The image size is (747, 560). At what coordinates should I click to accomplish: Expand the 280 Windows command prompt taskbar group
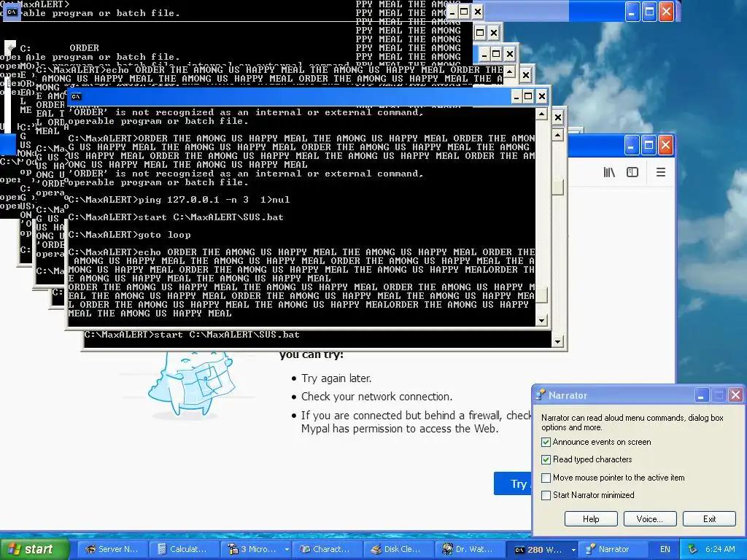[573, 550]
